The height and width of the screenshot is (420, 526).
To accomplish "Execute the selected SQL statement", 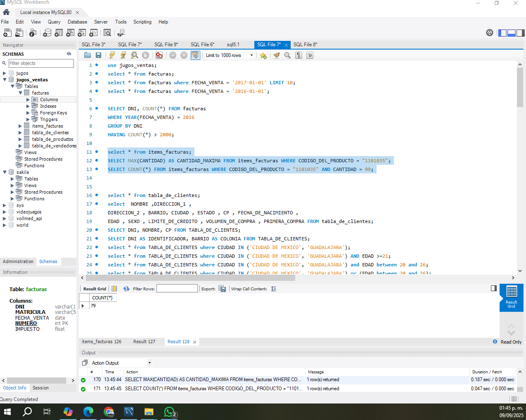I will (x=112, y=55).
